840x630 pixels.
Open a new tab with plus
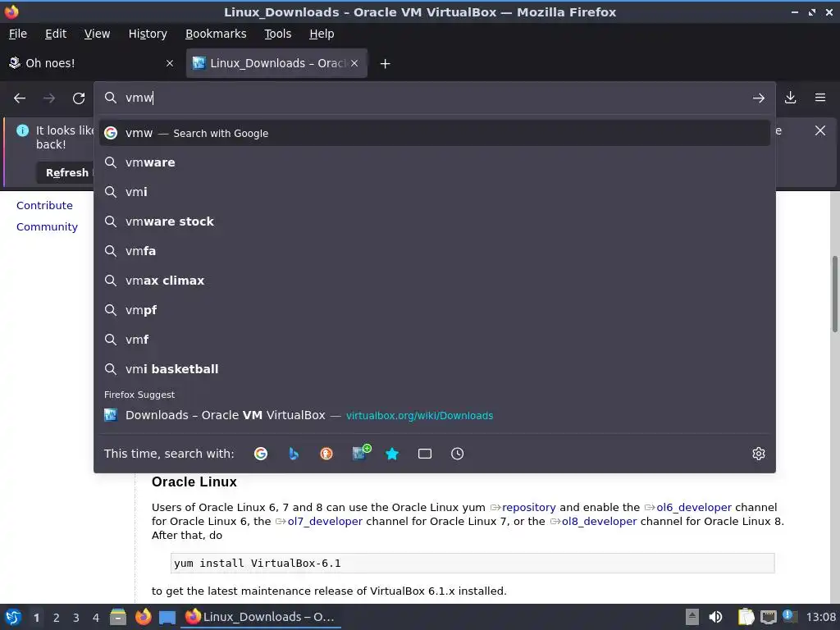[386, 64]
